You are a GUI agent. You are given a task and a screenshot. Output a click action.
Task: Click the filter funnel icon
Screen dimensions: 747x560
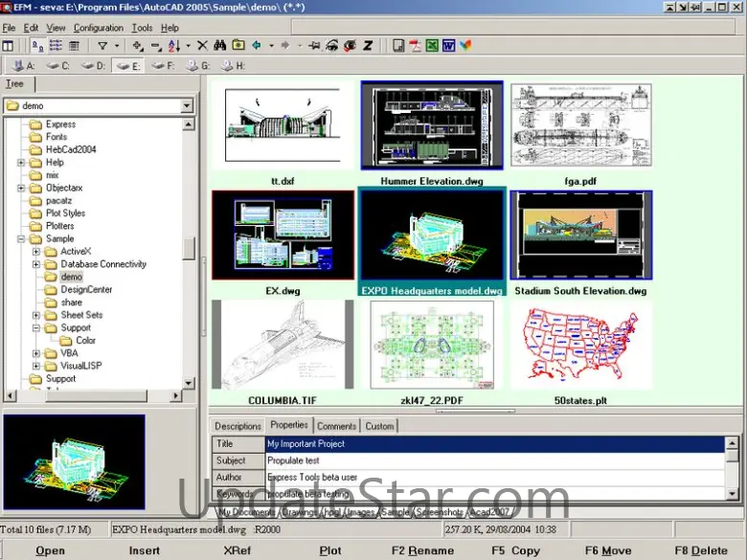[102, 46]
